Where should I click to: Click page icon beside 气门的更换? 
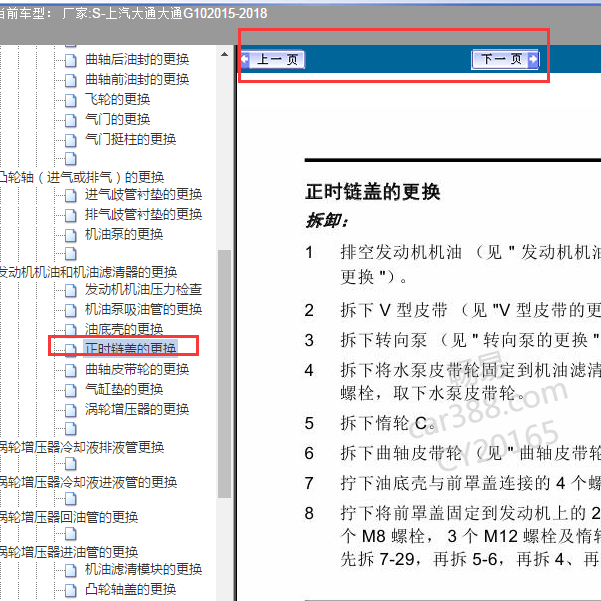click(71, 120)
